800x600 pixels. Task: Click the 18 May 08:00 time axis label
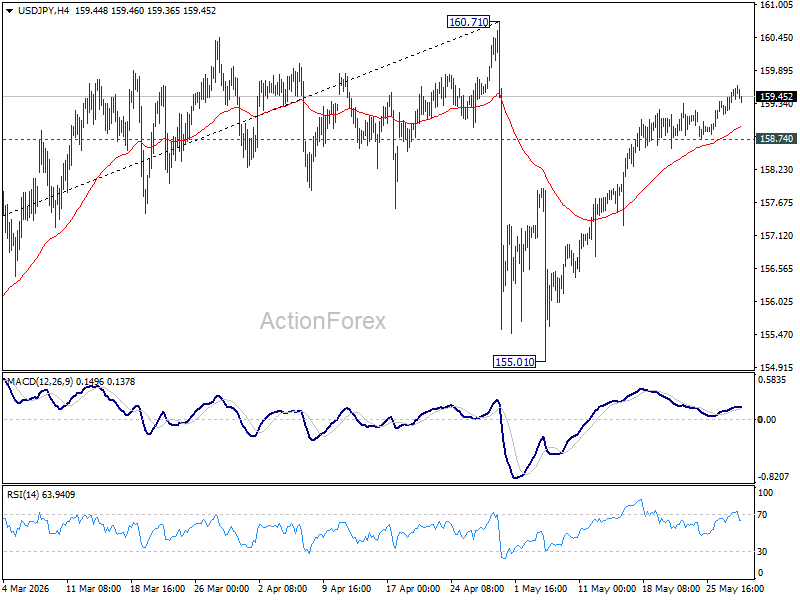671,588
